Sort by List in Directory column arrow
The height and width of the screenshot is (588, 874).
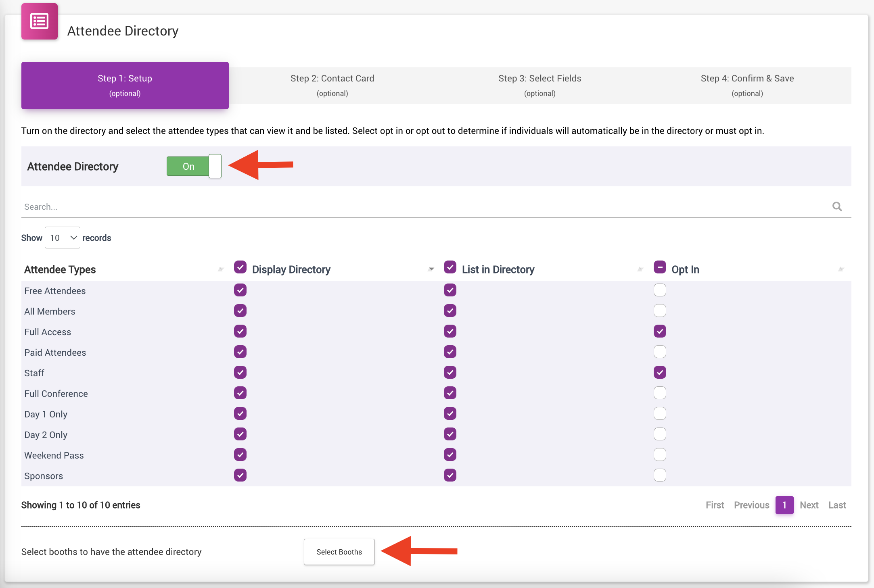tap(640, 269)
